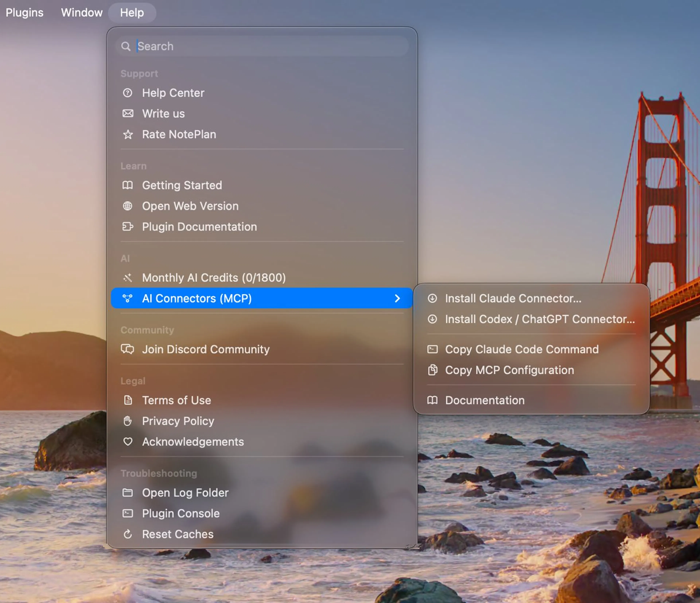The width and height of the screenshot is (700, 603).
Task: Click the download icon for Codex / ChatGPT Connector
Action: (x=432, y=319)
